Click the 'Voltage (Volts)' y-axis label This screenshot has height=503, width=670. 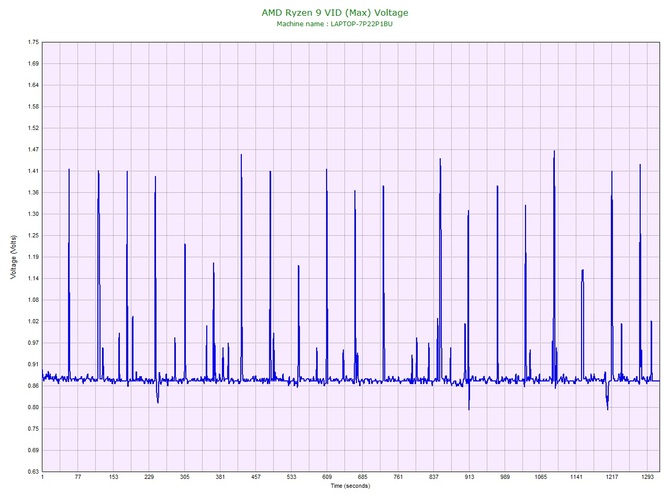click(14, 257)
